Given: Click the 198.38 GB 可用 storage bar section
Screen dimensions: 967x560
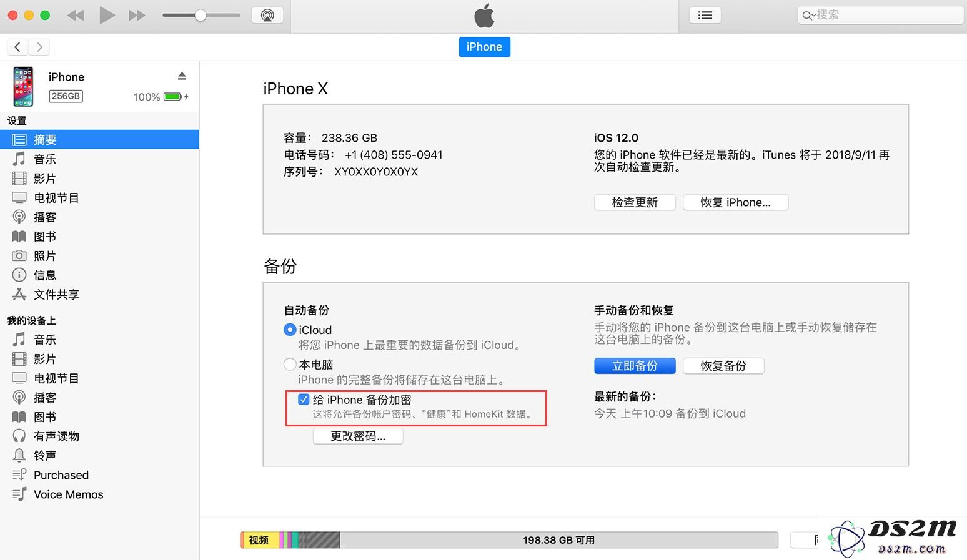Looking at the screenshot, I should pos(558,540).
